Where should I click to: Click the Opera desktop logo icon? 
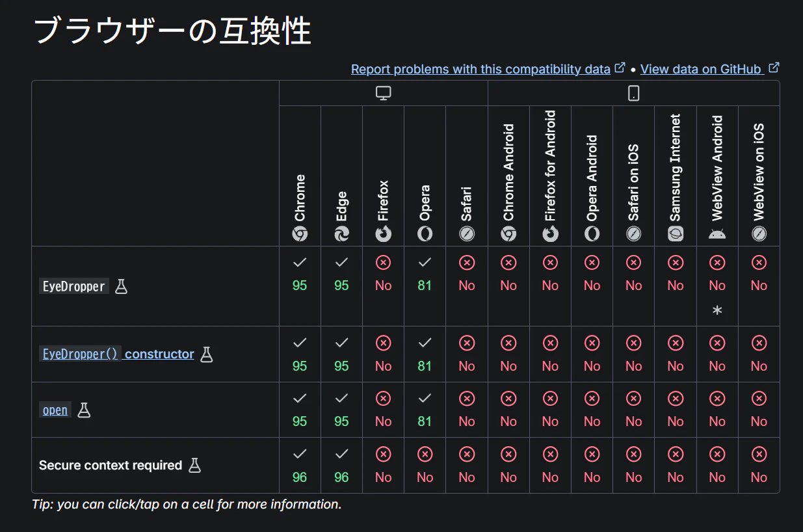[x=425, y=233]
